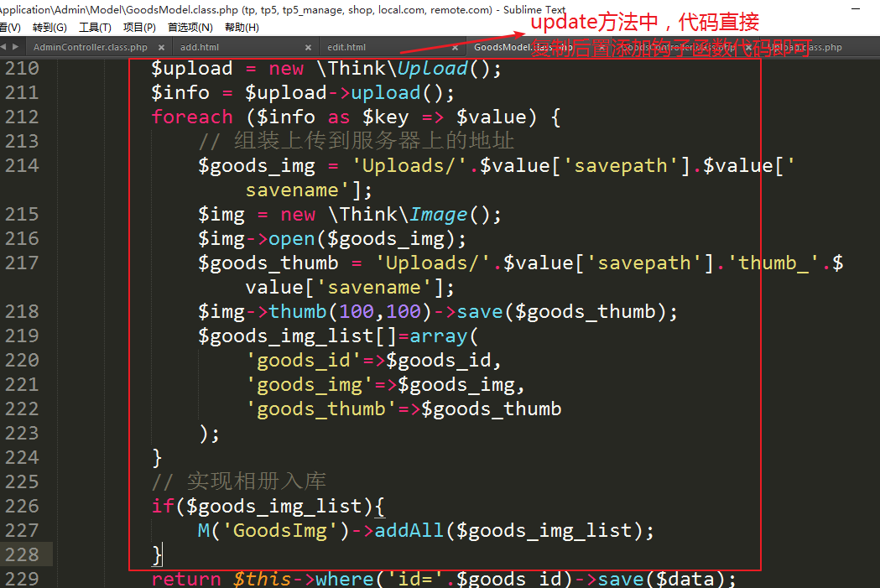
Task: Switch to the add.html tab
Action: pyautogui.click(x=200, y=48)
